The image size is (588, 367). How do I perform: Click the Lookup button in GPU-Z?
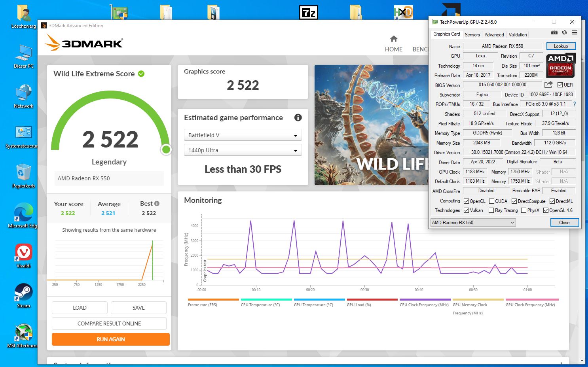coord(561,46)
